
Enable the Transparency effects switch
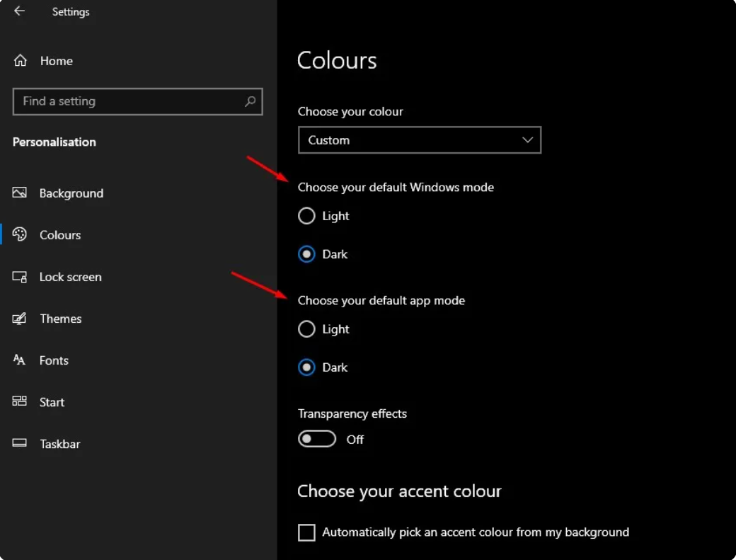tap(316, 440)
